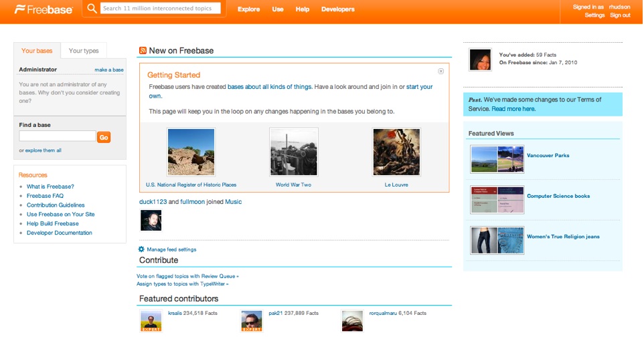
Task: Click the duck1123 user link
Action: click(x=153, y=201)
